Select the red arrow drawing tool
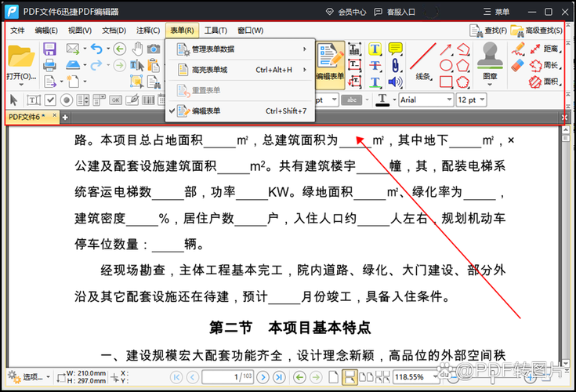 [446, 49]
